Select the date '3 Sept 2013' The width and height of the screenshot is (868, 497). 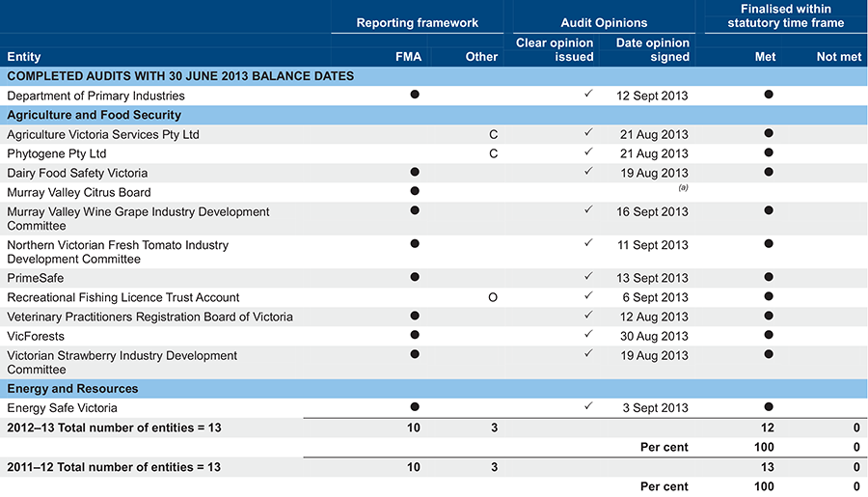(656, 408)
